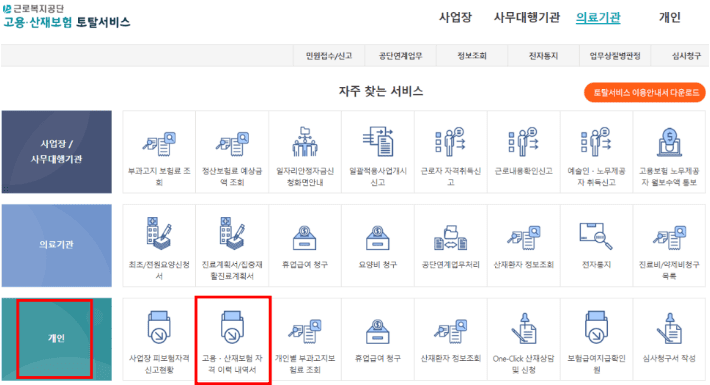The width and height of the screenshot is (710, 385).
Task: Click 근로복지공단 토탈서비스 logo
Action: pos(67,16)
